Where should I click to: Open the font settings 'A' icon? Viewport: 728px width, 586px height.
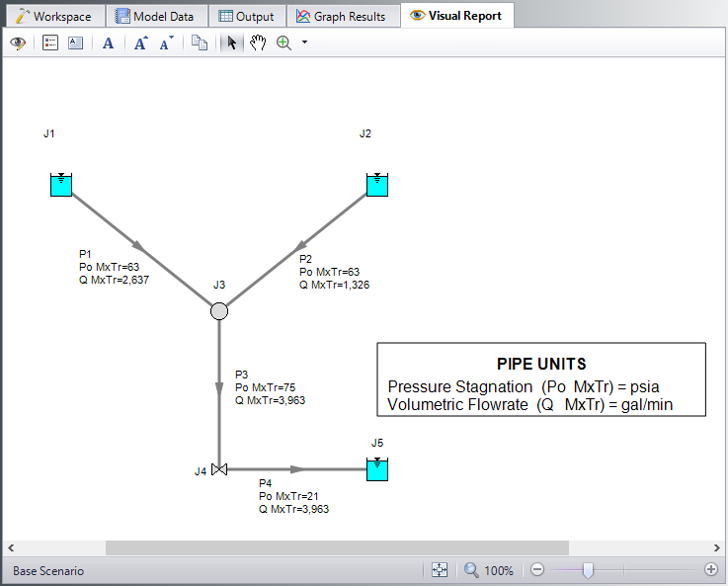(x=109, y=43)
